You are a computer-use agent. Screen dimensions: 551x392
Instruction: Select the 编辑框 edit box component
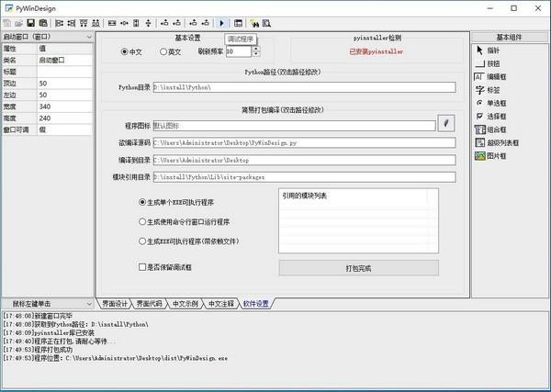[x=490, y=77]
